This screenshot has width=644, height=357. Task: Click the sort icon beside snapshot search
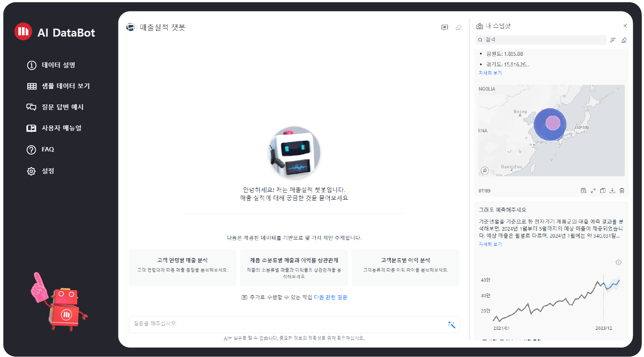(x=613, y=40)
